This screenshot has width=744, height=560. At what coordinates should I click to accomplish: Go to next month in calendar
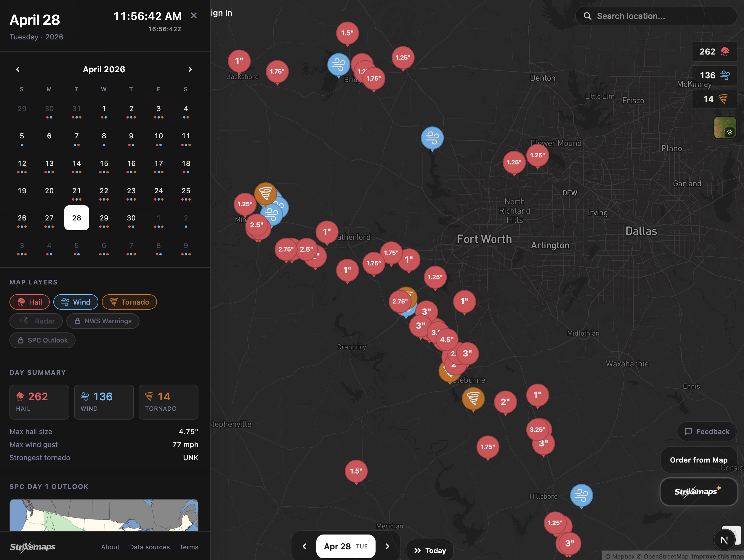tap(190, 69)
